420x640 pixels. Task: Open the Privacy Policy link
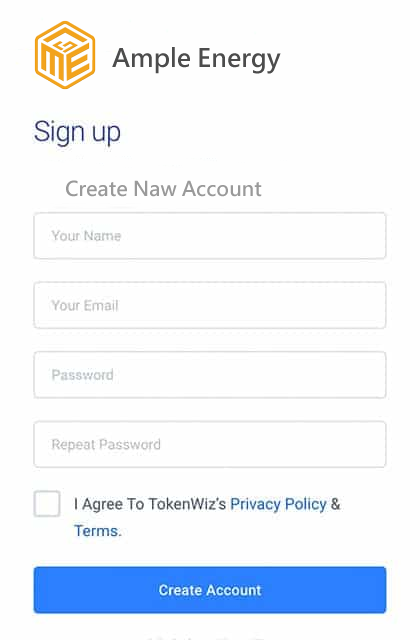tap(278, 504)
